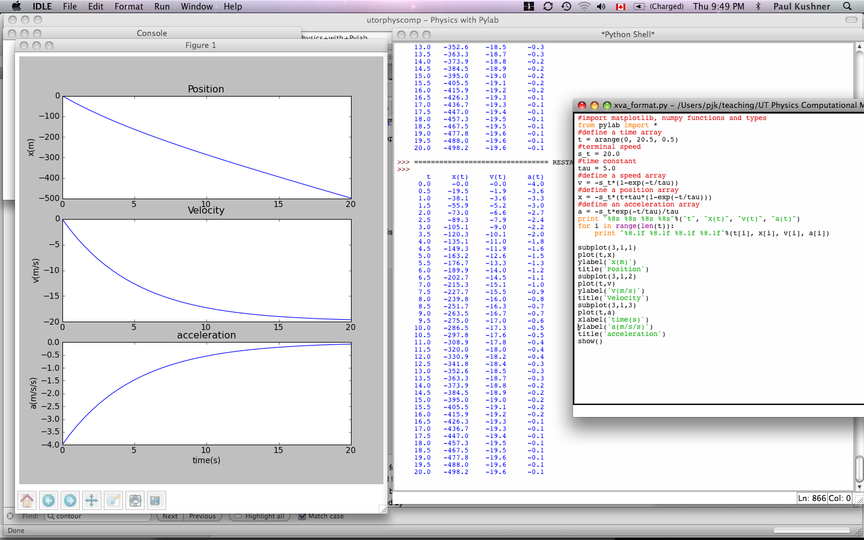The height and width of the screenshot is (540, 864).
Task: Select the Pan axes tool
Action: (91, 500)
